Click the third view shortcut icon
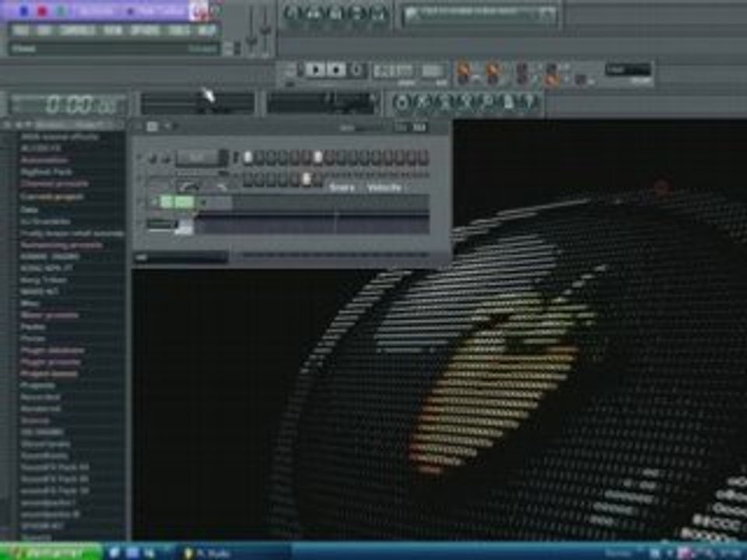 pos(444,102)
